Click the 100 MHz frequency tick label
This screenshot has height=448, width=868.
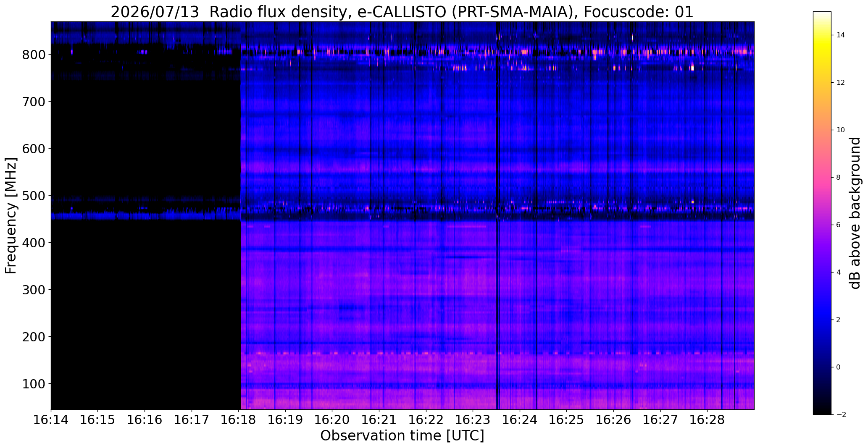33,384
